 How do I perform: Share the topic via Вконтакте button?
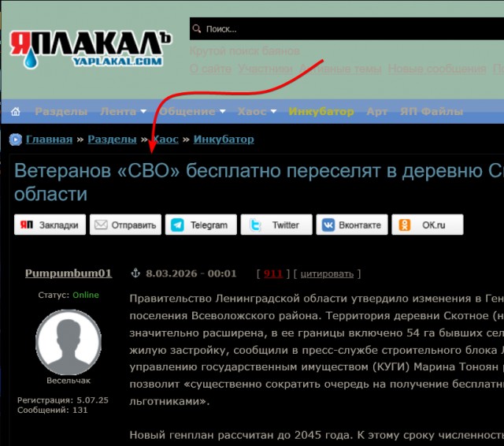(352, 225)
